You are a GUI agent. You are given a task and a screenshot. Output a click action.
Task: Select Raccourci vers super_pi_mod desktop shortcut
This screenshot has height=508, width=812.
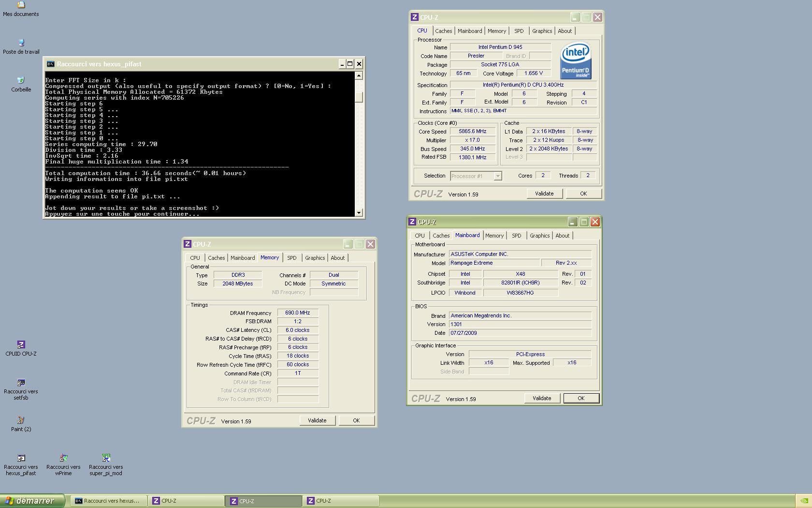point(106,465)
